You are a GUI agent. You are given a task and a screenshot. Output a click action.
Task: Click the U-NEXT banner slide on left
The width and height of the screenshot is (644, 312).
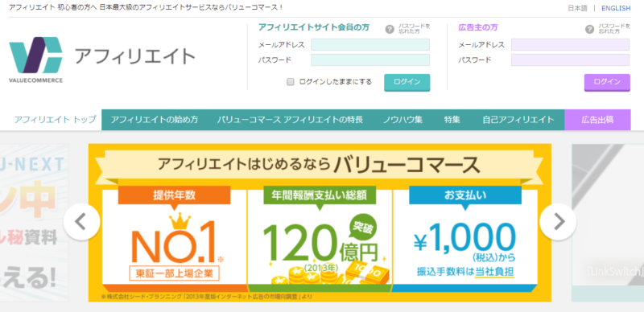point(34,223)
